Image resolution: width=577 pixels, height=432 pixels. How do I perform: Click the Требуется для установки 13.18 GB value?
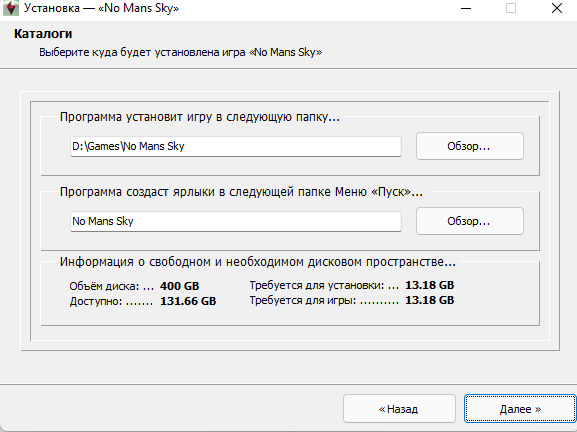[x=429, y=285]
